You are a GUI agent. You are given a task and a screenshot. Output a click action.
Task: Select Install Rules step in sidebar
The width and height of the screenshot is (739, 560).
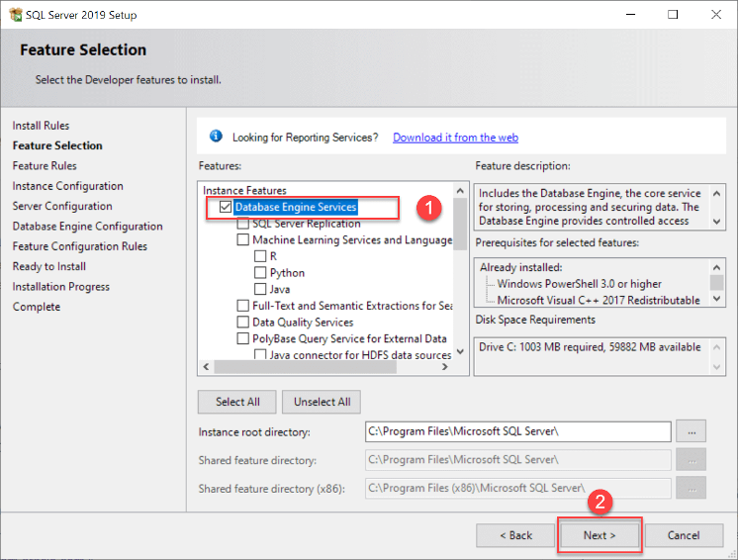(41, 126)
